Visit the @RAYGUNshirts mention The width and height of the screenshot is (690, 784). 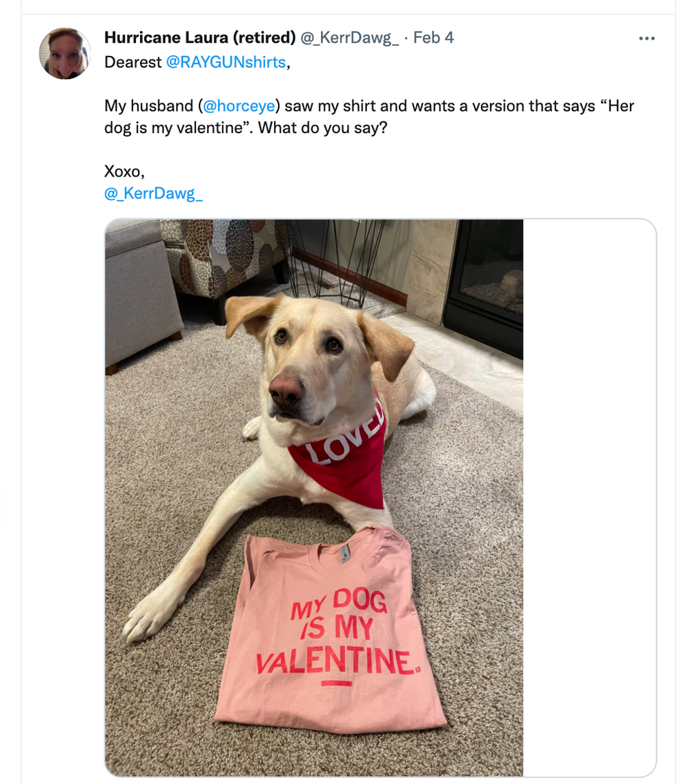tap(226, 62)
